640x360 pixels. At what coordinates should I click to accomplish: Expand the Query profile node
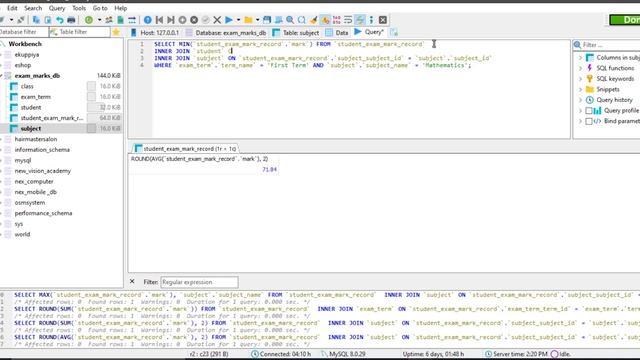pos(580,111)
